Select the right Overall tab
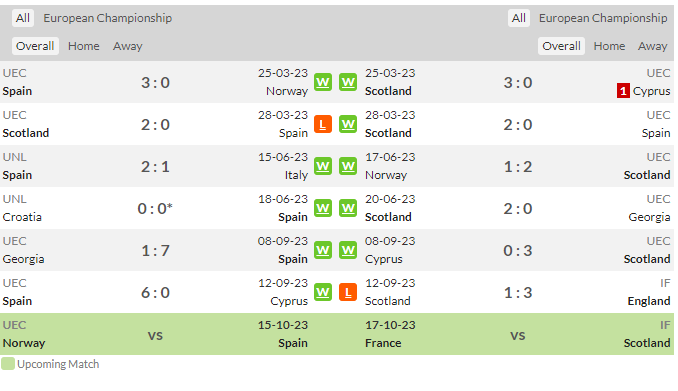678x391 pixels. [561, 46]
